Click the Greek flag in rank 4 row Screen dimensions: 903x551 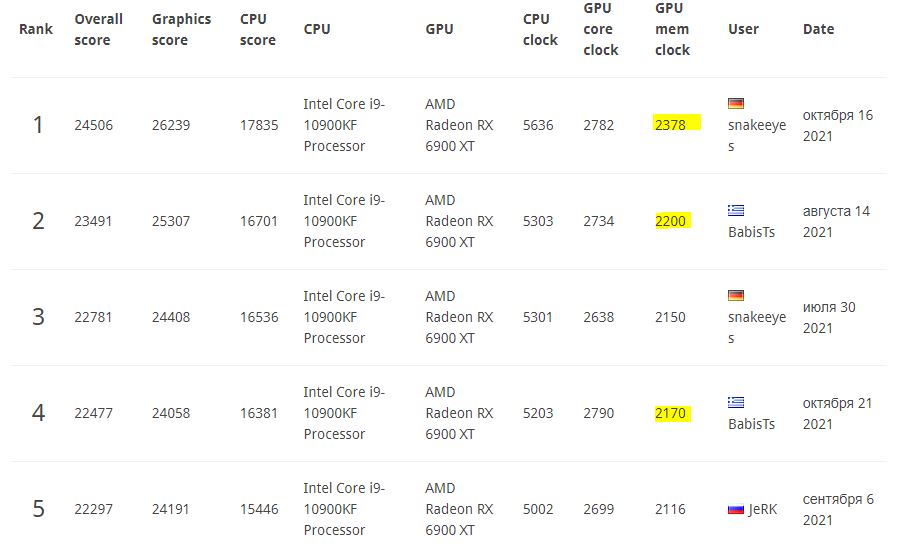click(736, 402)
